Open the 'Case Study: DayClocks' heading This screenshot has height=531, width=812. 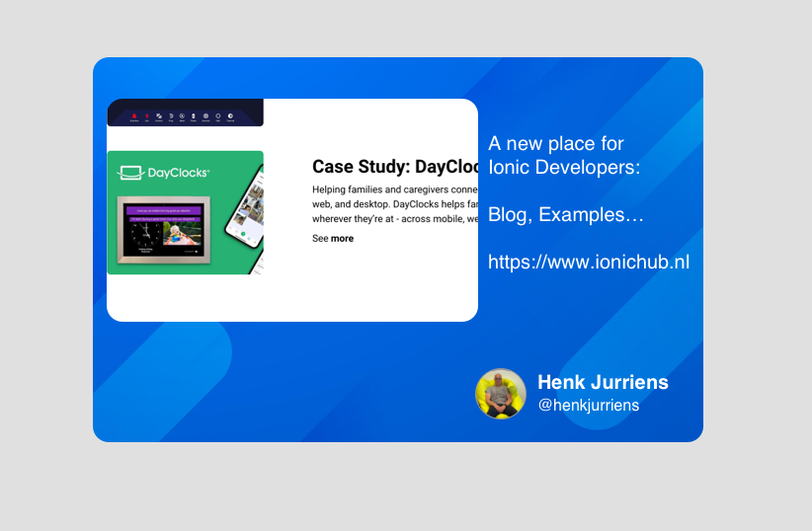pos(395,167)
